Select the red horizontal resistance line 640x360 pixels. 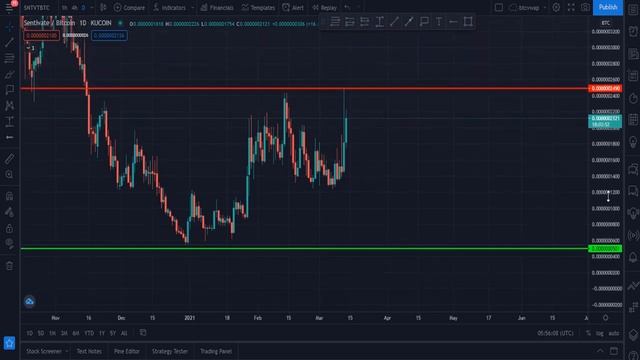click(x=304, y=88)
